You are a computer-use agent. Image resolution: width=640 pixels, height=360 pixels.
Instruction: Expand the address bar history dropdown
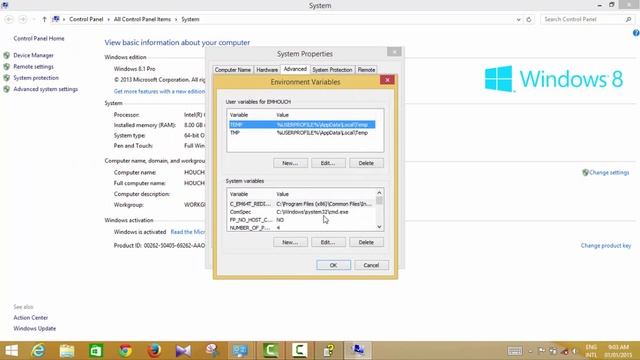click(x=518, y=19)
